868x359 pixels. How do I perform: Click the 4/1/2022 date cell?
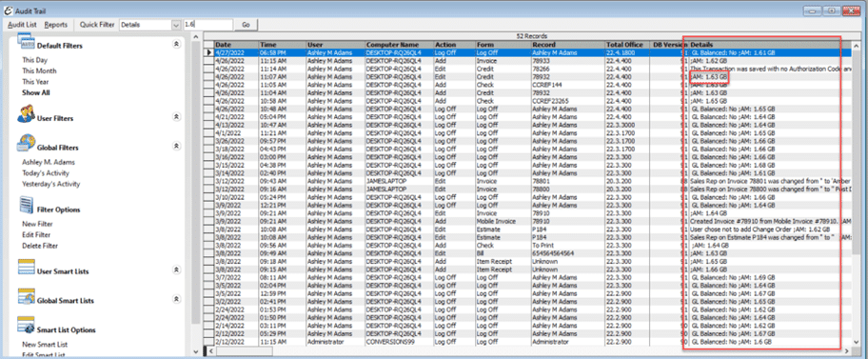coord(236,133)
